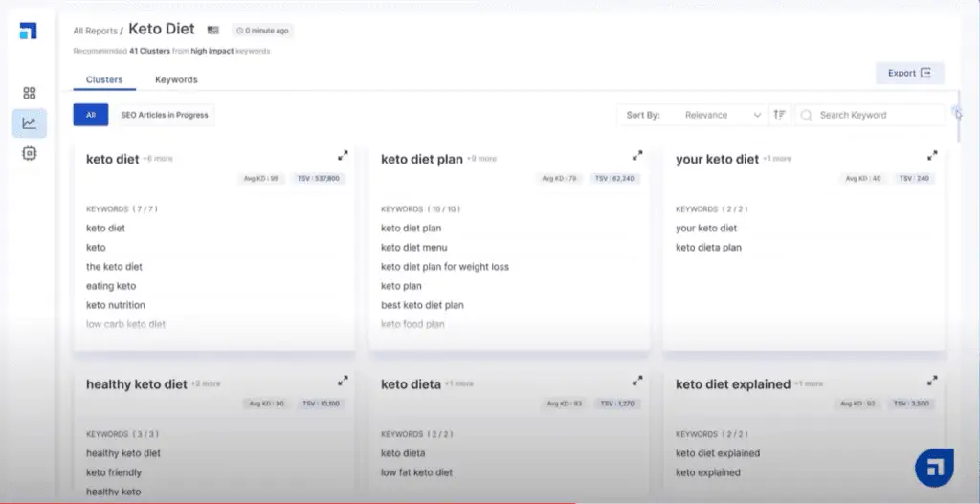
Task: Click '+9 more' next to keto diet plan
Action: tap(481, 159)
